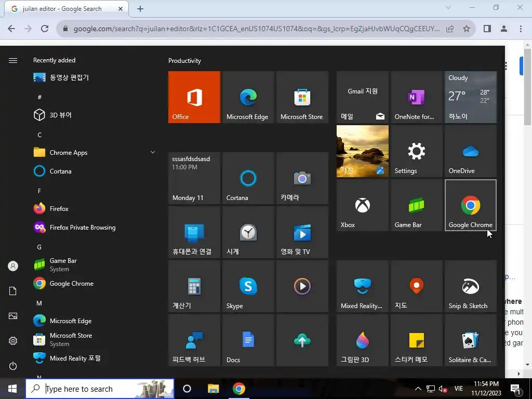532x399 pixels.
Task: Launch Firefox from the app list
Action: pos(95,209)
